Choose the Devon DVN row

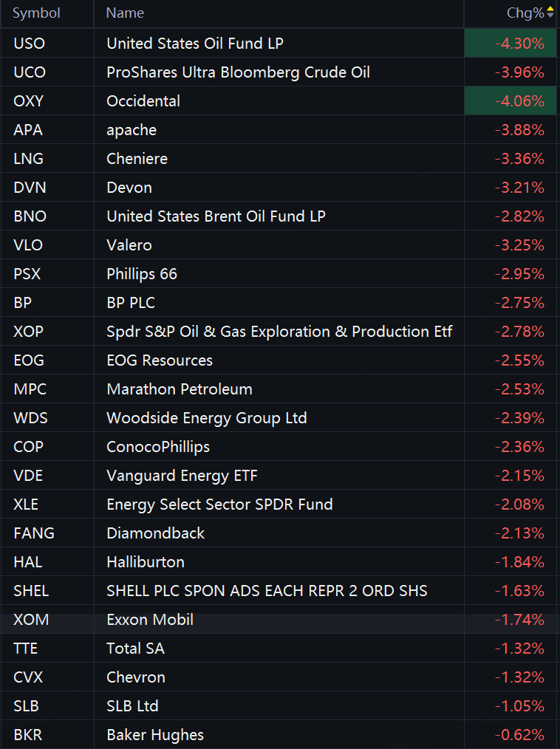click(279, 188)
